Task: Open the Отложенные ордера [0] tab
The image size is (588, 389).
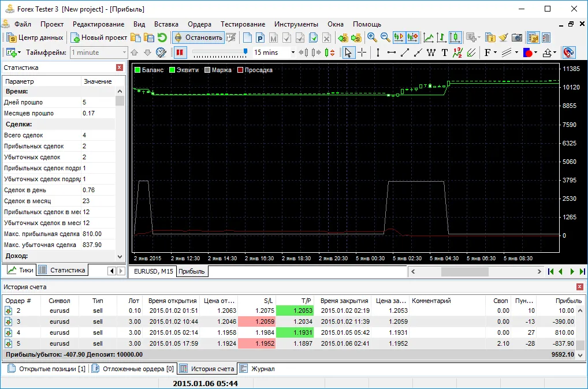Action: (x=133, y=369)
